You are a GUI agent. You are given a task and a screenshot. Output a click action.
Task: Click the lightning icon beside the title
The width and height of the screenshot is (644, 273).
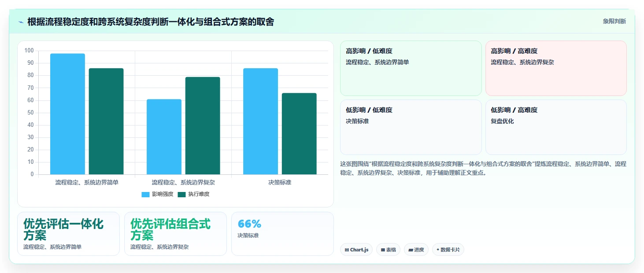click(x=21, y=22)
